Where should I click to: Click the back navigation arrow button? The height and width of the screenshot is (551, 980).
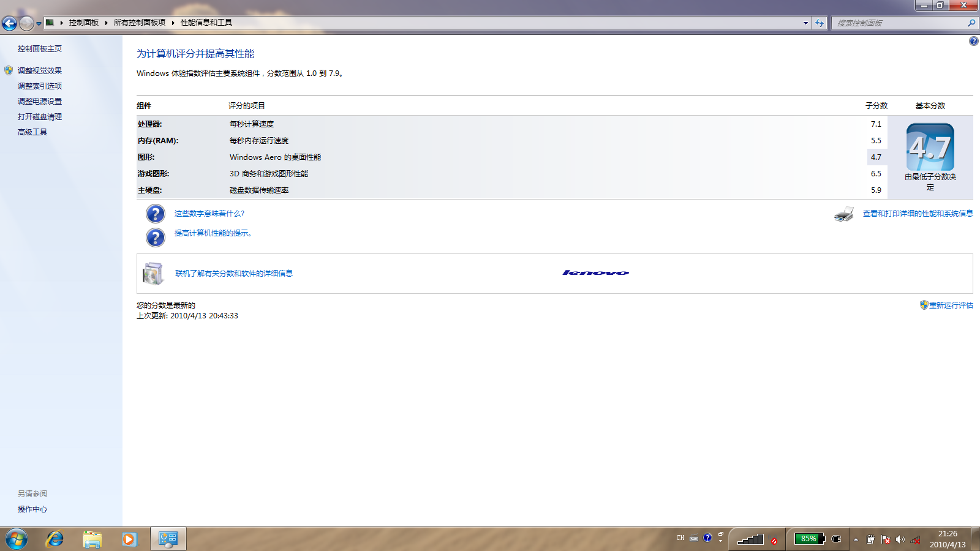click(9, 23)
